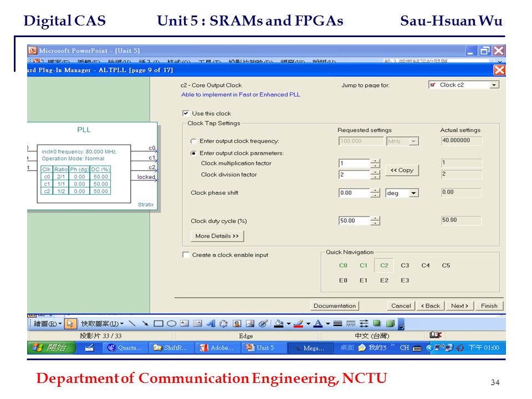This screenshot has height=399, width=532.
Task: Open shadow style settings
Action: [377, 323]
